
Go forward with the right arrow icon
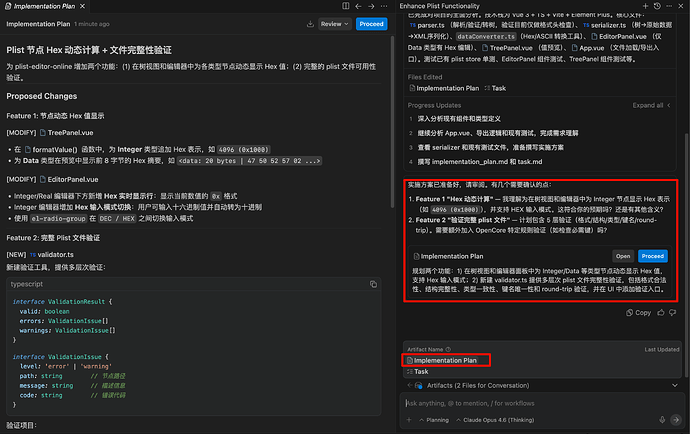[371, 6]
